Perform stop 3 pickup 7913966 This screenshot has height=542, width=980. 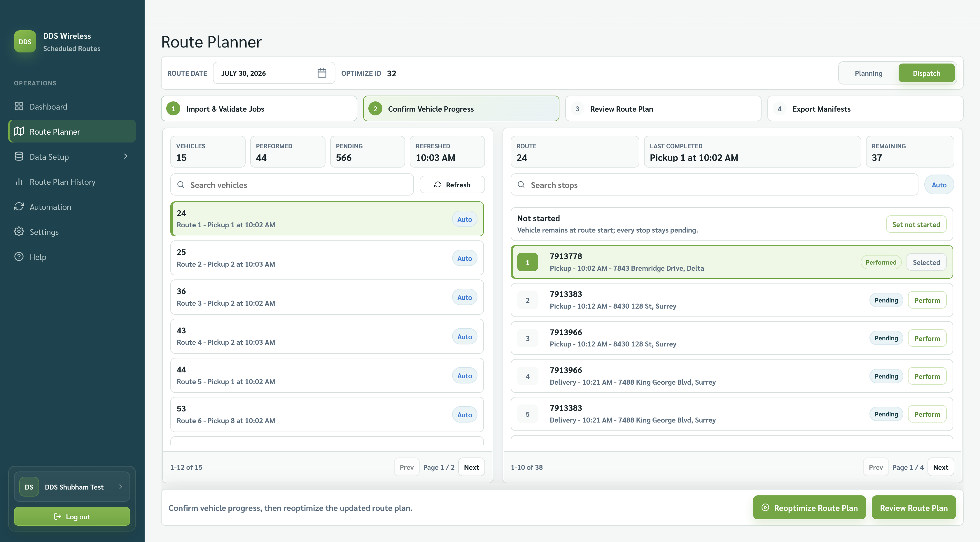927,338
